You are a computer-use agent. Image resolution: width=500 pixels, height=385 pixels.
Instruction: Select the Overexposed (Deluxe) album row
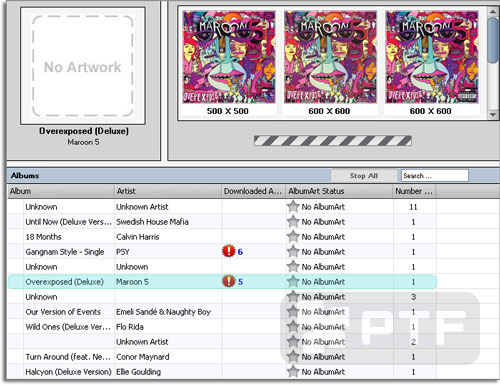[x=222, y=282]
